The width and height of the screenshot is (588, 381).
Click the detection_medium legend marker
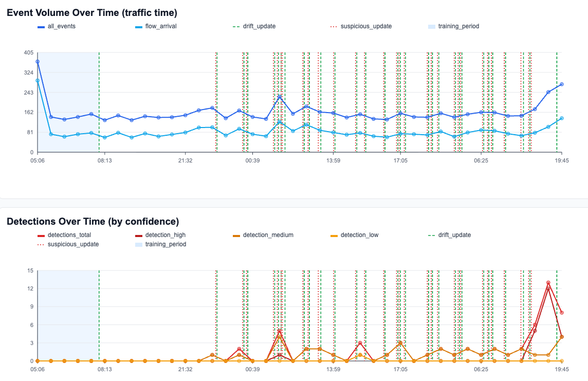[x=237, y=235]
